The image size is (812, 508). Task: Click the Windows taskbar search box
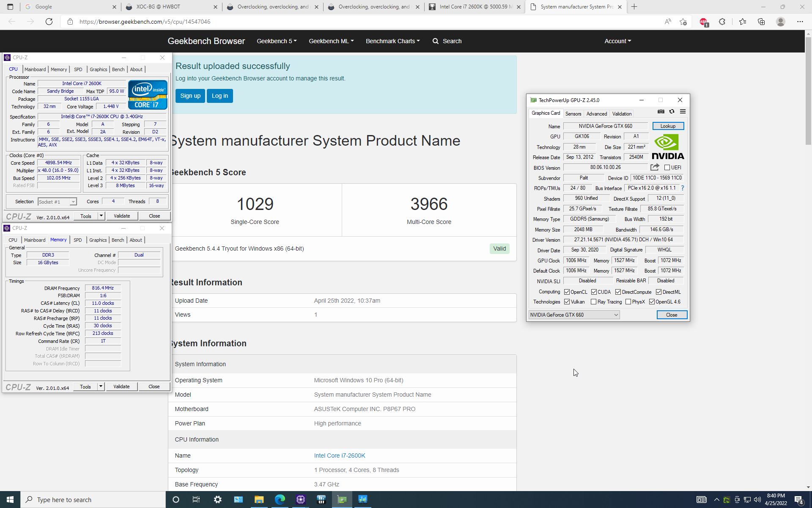pyautogui.click(x=93, y=500)
